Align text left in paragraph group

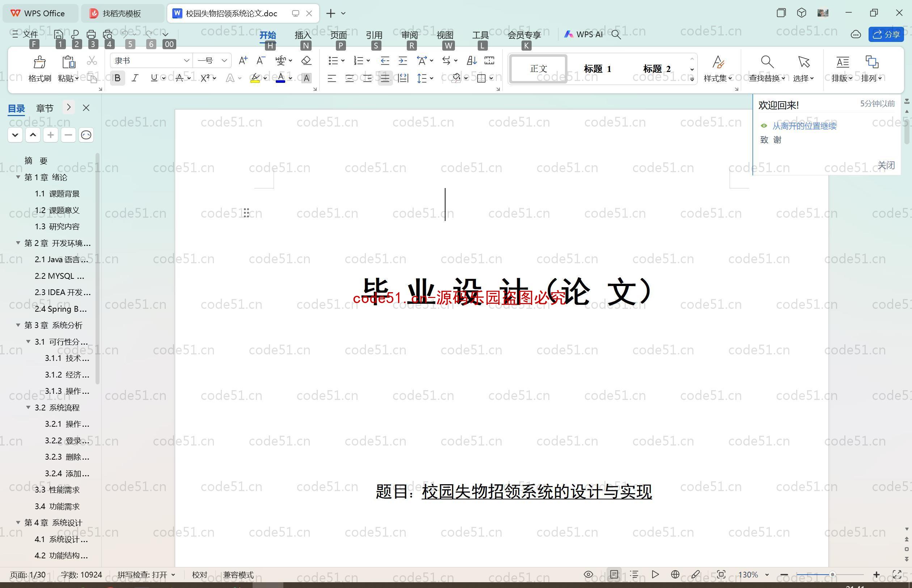[x=332, y=78]
